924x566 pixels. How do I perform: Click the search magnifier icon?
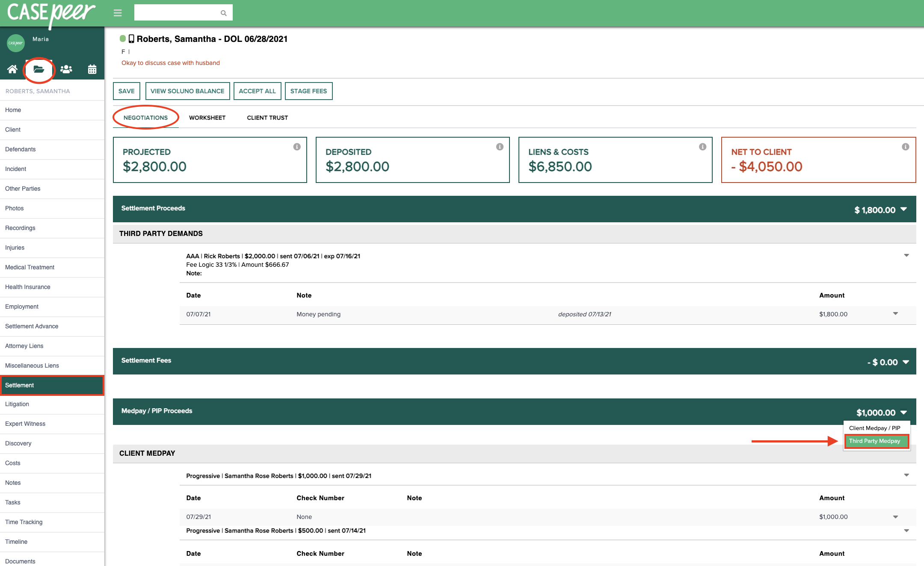pyautogui.click(x=223, y=12)
